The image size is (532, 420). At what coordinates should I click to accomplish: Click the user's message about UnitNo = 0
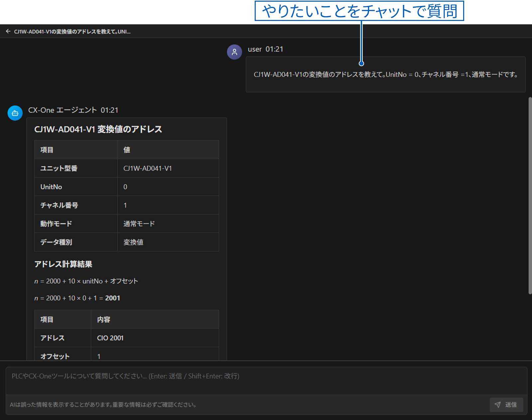point(385,74)
